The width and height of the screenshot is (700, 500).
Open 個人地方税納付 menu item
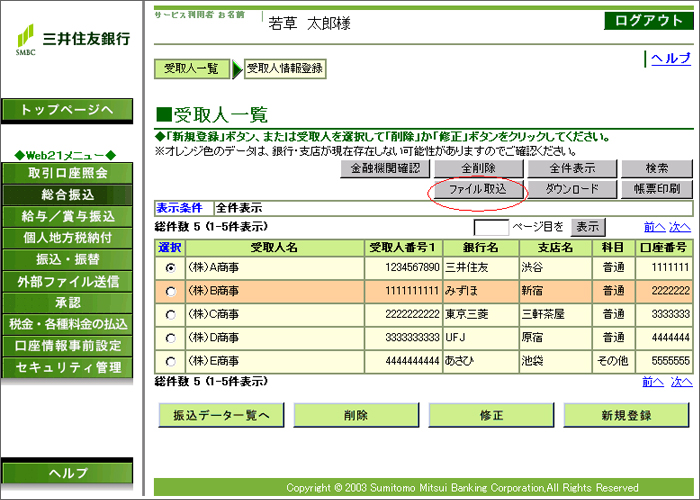coord(67,238)
